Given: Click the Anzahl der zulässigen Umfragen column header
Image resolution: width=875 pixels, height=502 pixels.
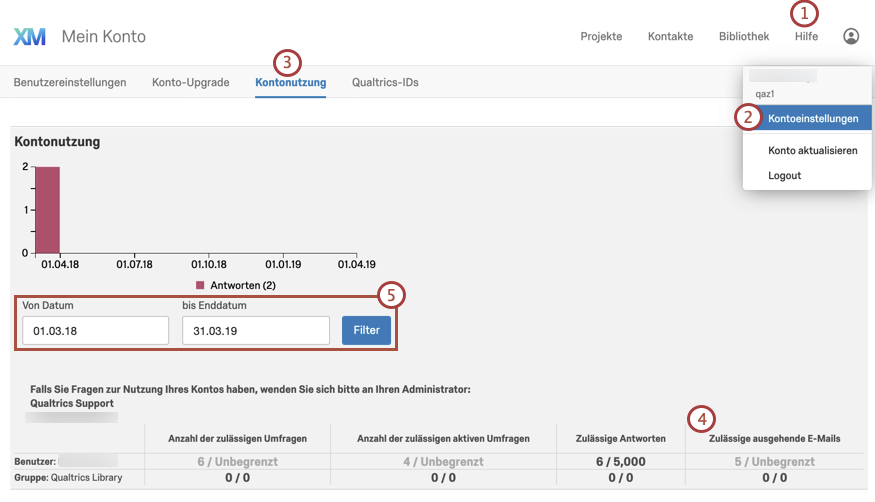Looking at the screenshot, I should pyautogui.click(x=238, y=438).
